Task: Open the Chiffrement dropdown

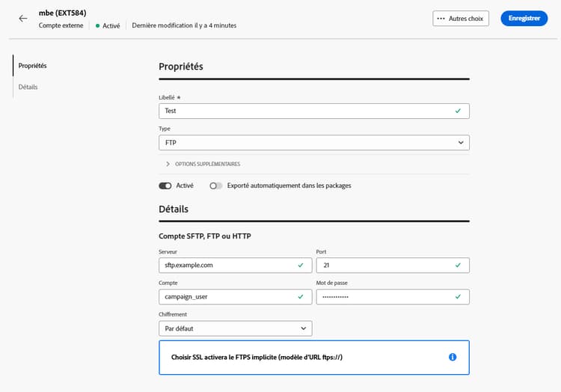Action: (x=235, y=328)
